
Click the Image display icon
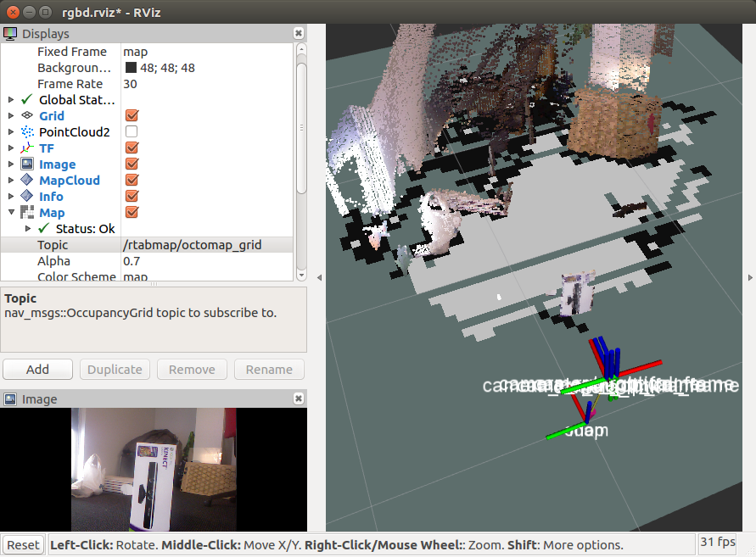[27, 164]
